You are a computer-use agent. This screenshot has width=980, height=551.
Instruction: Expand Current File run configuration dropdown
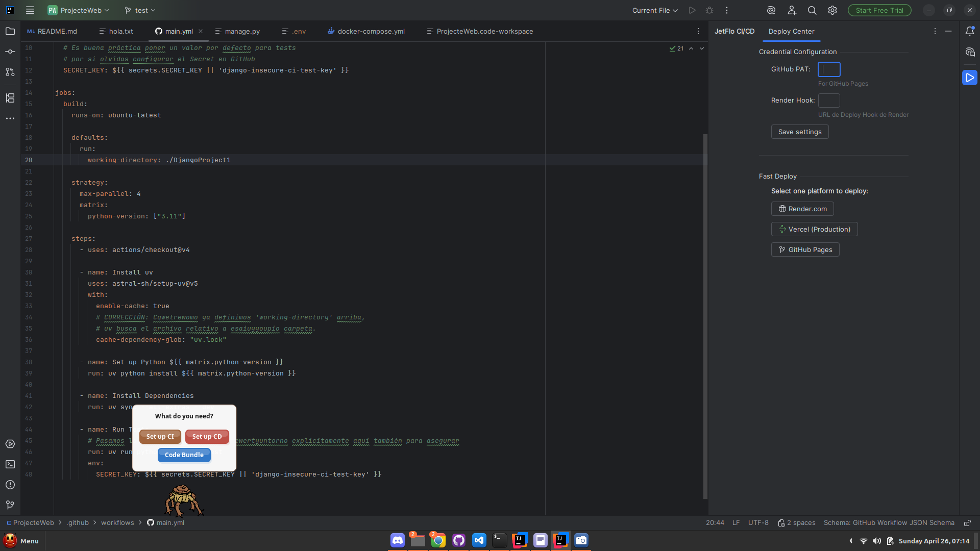point(655,10)
